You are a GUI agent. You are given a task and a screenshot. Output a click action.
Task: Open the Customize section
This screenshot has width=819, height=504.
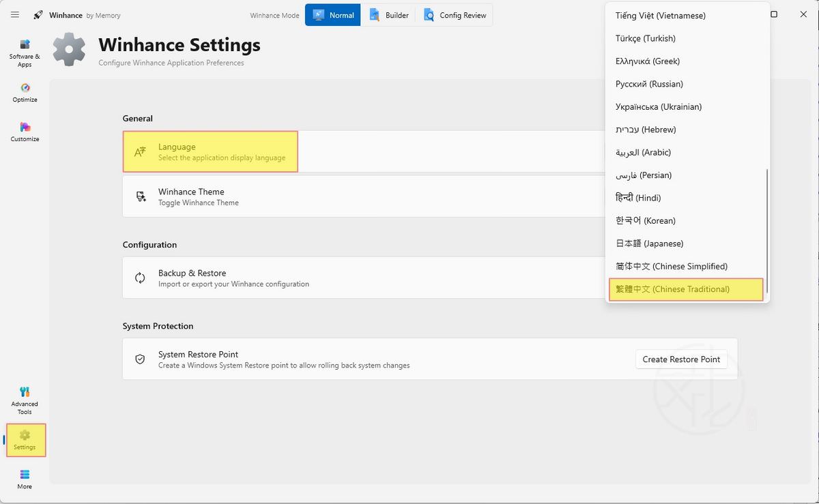(x=25, y=132)
